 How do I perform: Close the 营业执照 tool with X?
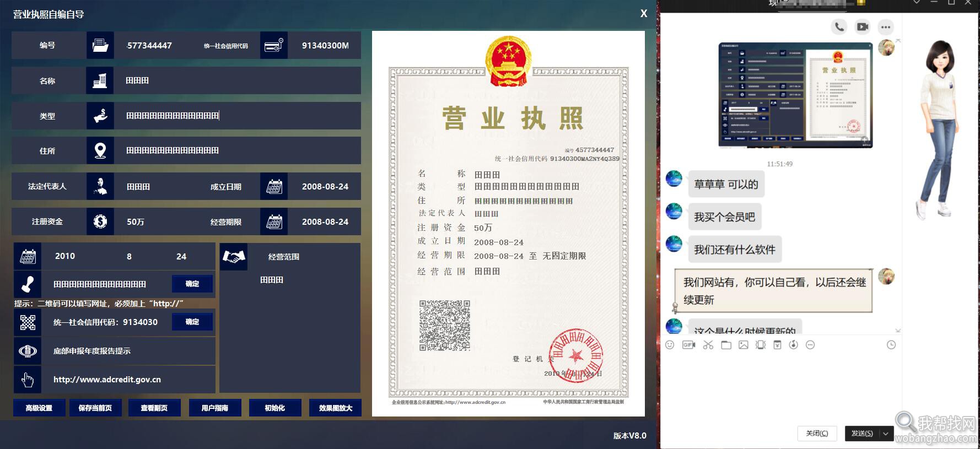pyautogui.click(x=643, y=13)
